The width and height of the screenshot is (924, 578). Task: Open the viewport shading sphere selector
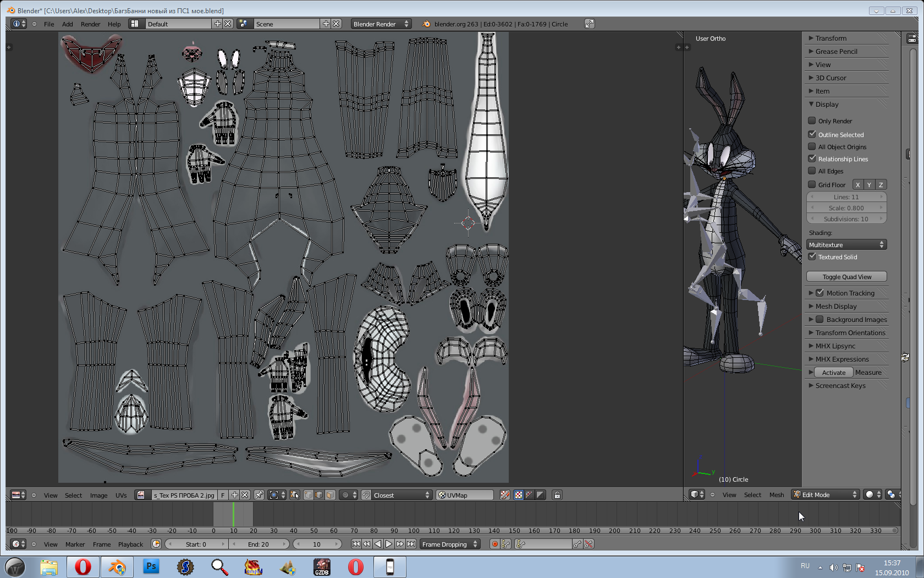click(x=872, y=494)
